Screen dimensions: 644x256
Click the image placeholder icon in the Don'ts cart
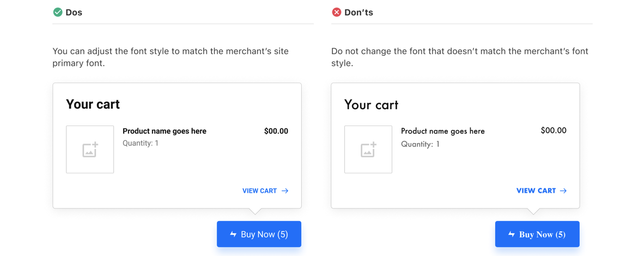point(368,150)
